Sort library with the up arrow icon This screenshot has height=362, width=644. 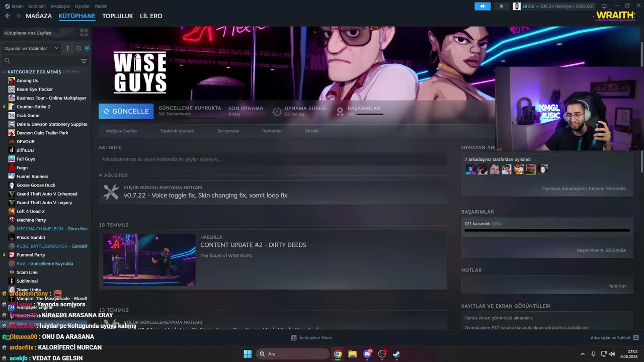point(68,48)
